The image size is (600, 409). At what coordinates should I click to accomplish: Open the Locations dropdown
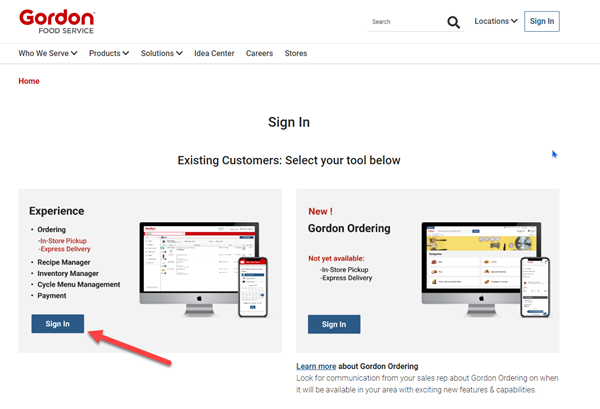pos(496,21)
